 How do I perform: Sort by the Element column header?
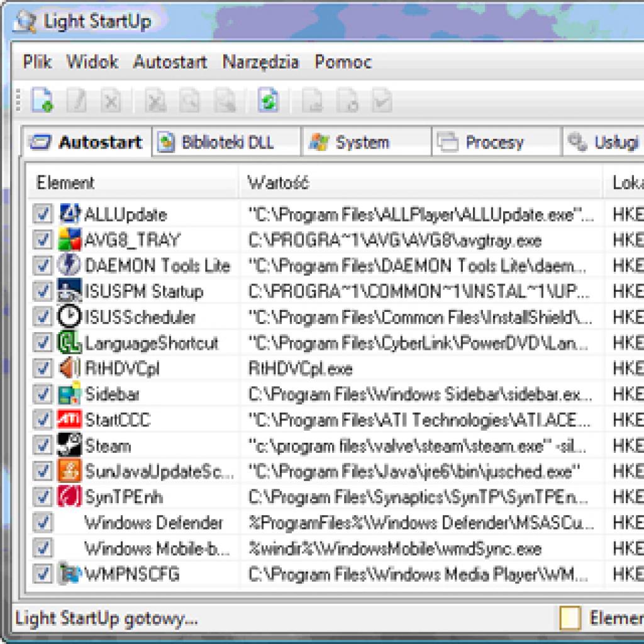pyautogui.click(x=132, y=182)
